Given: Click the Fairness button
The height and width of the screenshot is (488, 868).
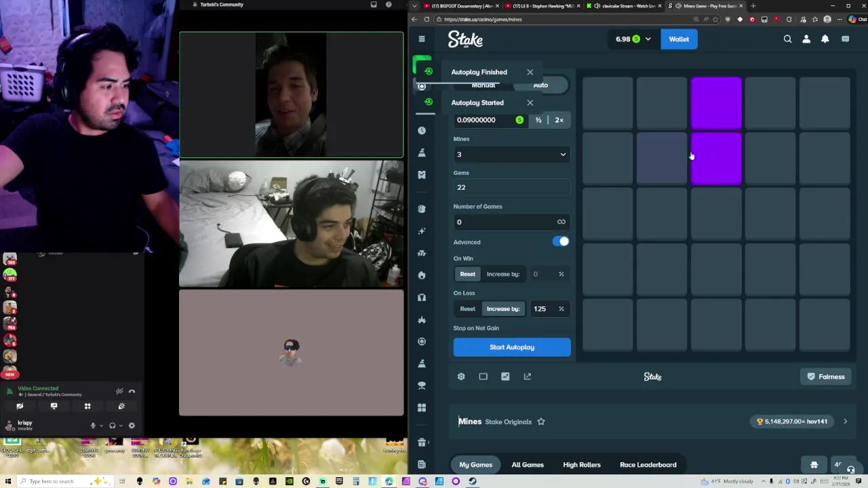Looking at the screenshot, I should click(x=826, y=377).
